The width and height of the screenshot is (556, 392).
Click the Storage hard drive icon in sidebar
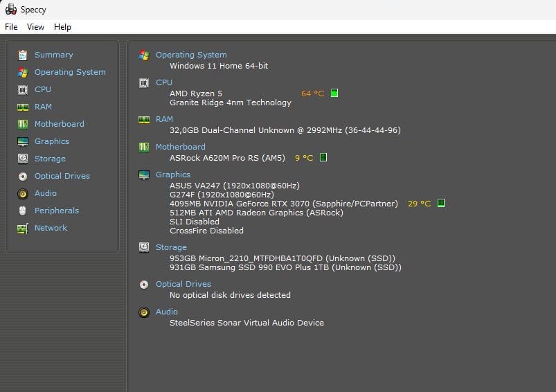coord(23,159)
